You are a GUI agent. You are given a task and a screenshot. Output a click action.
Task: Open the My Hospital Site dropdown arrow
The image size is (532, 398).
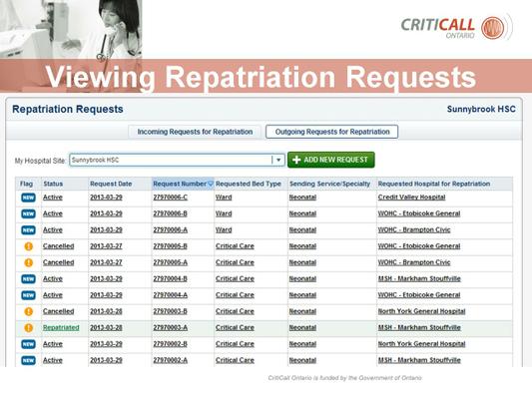click(x=278, y=160)
